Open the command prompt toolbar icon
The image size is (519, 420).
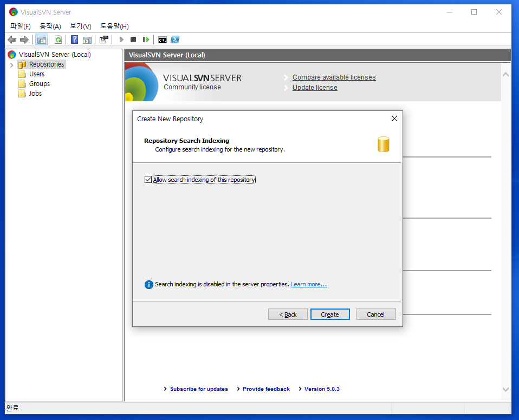pos(162,40)
